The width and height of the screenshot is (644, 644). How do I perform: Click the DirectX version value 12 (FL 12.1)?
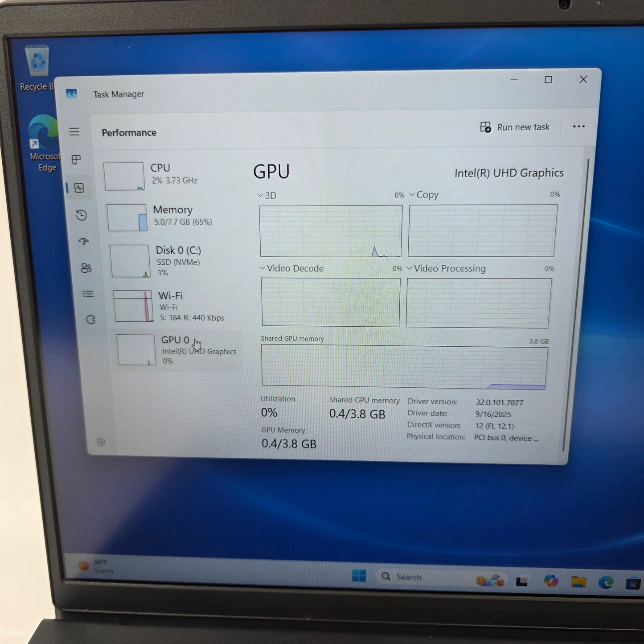(x=494, y=426)
